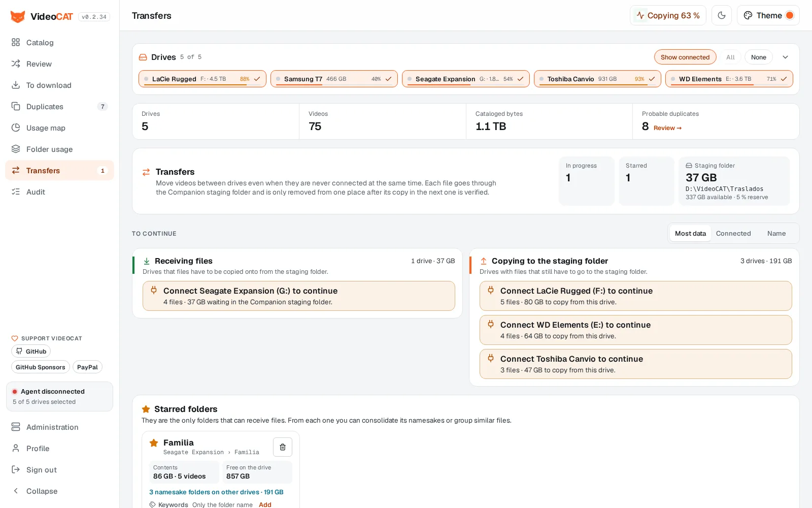
Task: Open Review via its shuffle icon
Action: [x=16, y=63]
